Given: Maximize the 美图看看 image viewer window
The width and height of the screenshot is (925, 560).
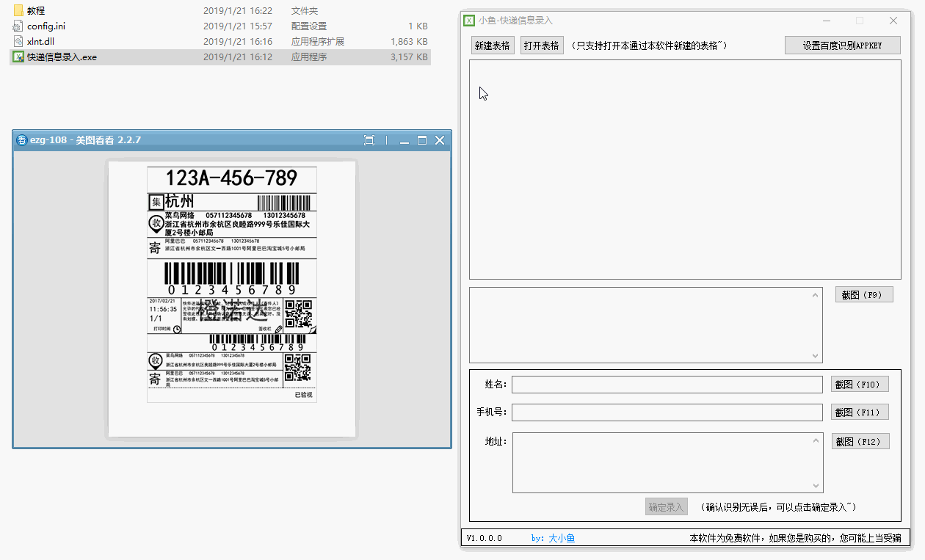Looking at the screenshot, I should [422, 140].
